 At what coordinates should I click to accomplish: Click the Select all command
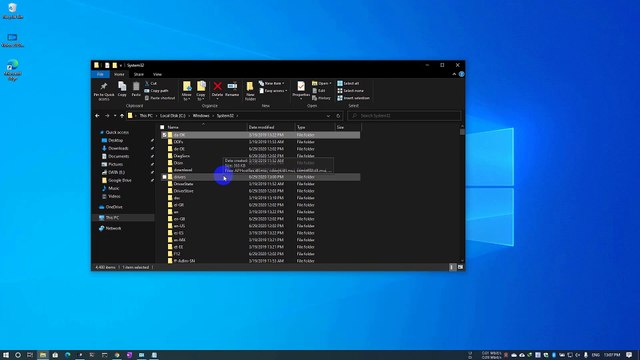348,83
